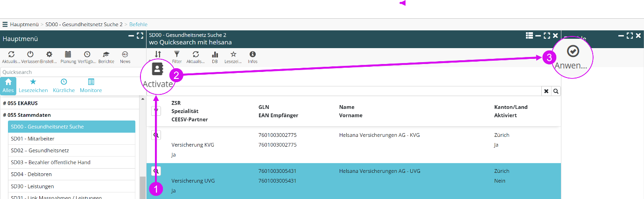Image resolution: width=644 pixels, height=199 pixels.
Task: Click the Verlassen power icon
Action: point(30,55)
